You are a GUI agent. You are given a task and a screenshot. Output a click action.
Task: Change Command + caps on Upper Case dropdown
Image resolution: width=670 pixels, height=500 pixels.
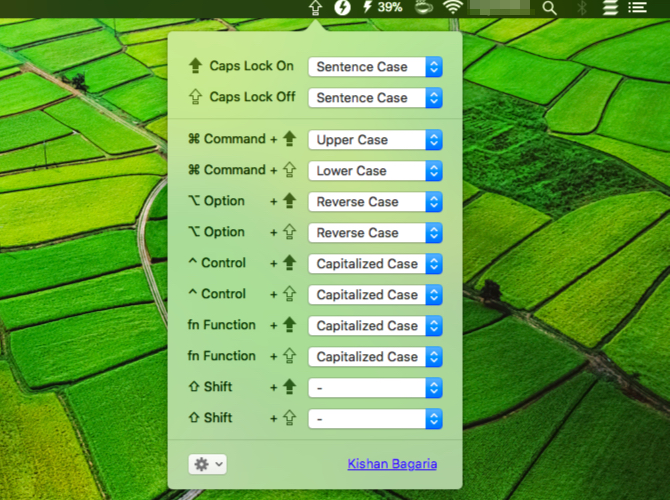[375, 140]
